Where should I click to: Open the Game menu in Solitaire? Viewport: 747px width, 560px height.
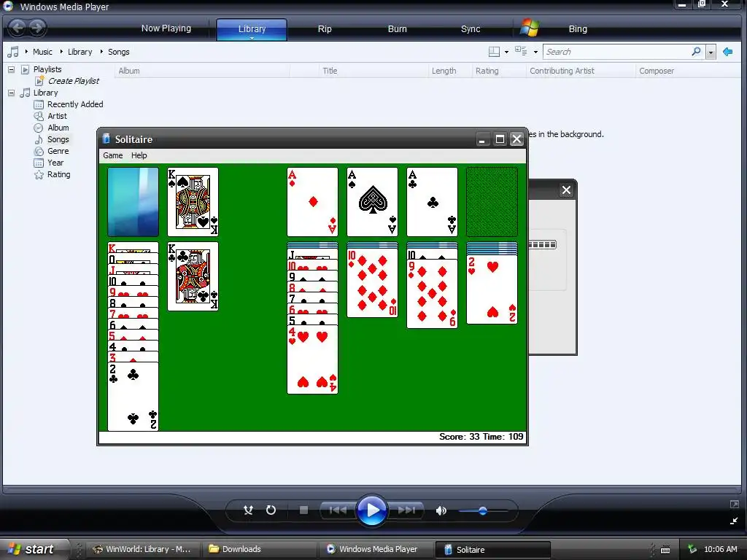coord(113,155)
